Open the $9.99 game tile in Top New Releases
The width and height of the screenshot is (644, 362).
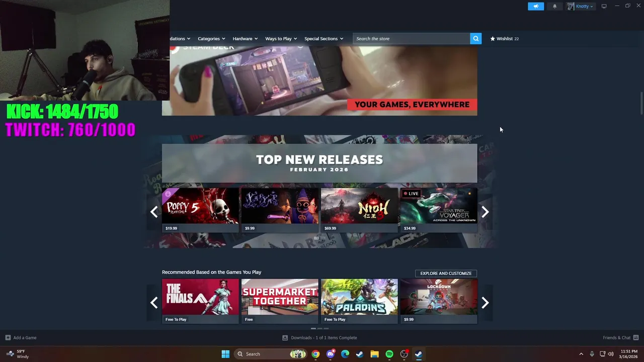280,210
